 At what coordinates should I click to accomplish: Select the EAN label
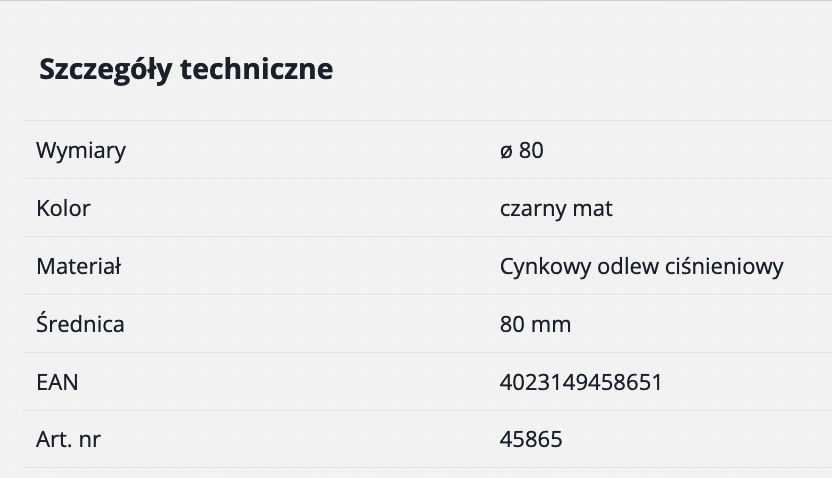click(57, 382)
